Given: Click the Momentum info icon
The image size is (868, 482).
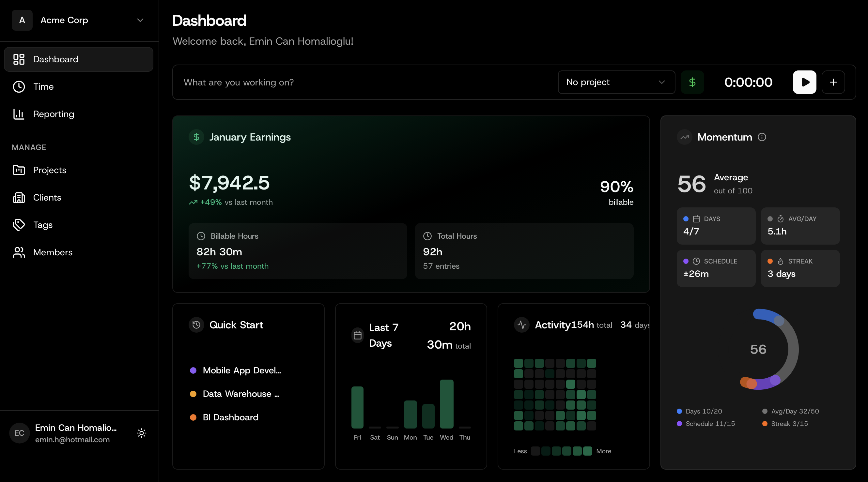Looking at the screenshot, I should point(762,137).
